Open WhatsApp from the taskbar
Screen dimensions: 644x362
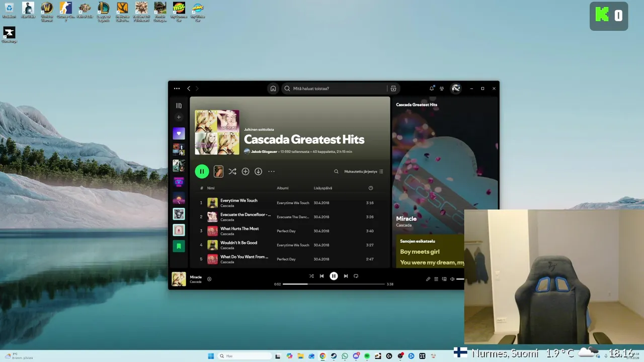point(345,356)
